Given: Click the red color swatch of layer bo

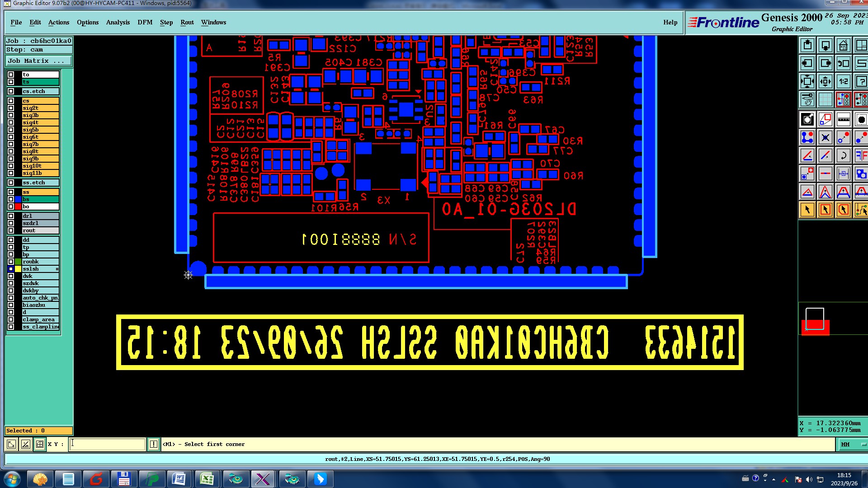Looking at the screenshot, I should click(x=18, y=206).
